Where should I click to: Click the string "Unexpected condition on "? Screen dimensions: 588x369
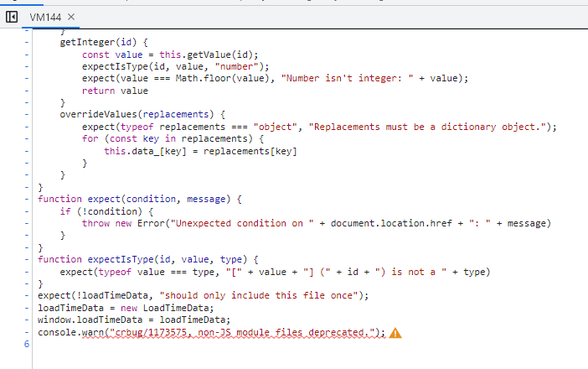242,223
